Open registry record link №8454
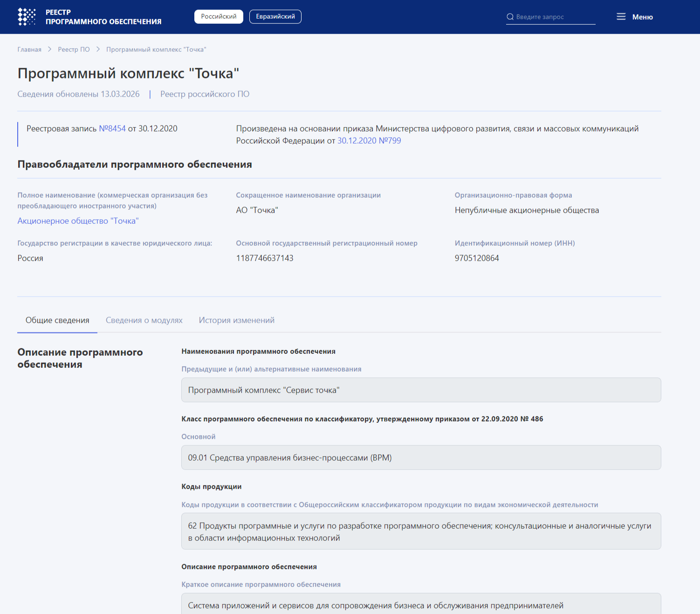The image size is (700, 614). pyautogui.click(x=112, y=129)
